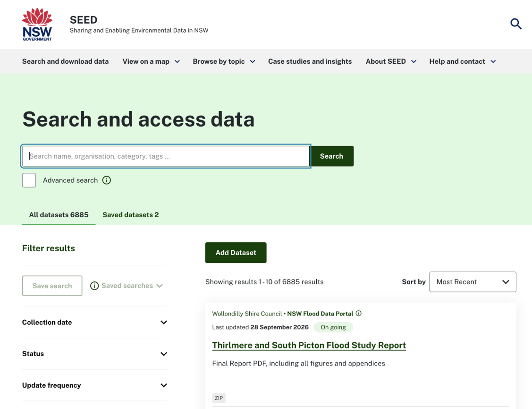
Task: Click the NSW Flood Data Portal info icon
Action: [x=359, y=313]
